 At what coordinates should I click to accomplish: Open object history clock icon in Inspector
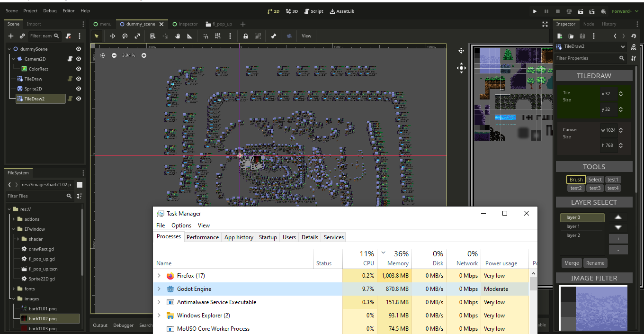pos(634,36)
